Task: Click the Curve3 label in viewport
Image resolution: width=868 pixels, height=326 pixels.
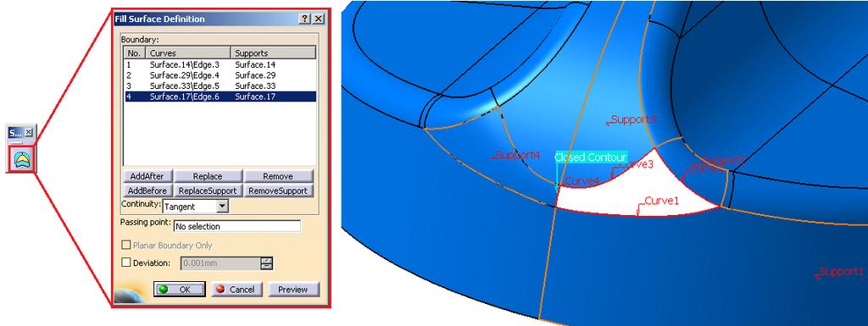Action: click(x=636, y=164)
